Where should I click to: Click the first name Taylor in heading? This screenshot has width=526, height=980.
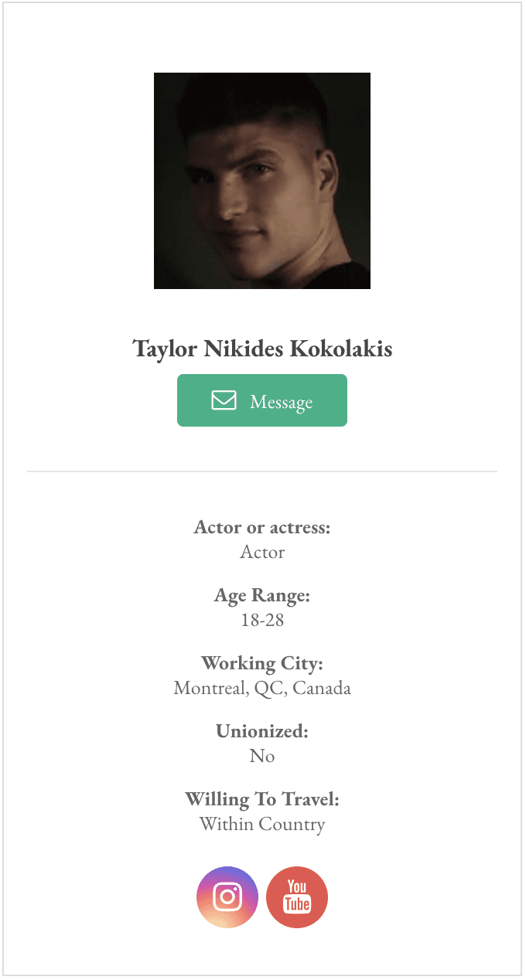[x=165, y=349]
